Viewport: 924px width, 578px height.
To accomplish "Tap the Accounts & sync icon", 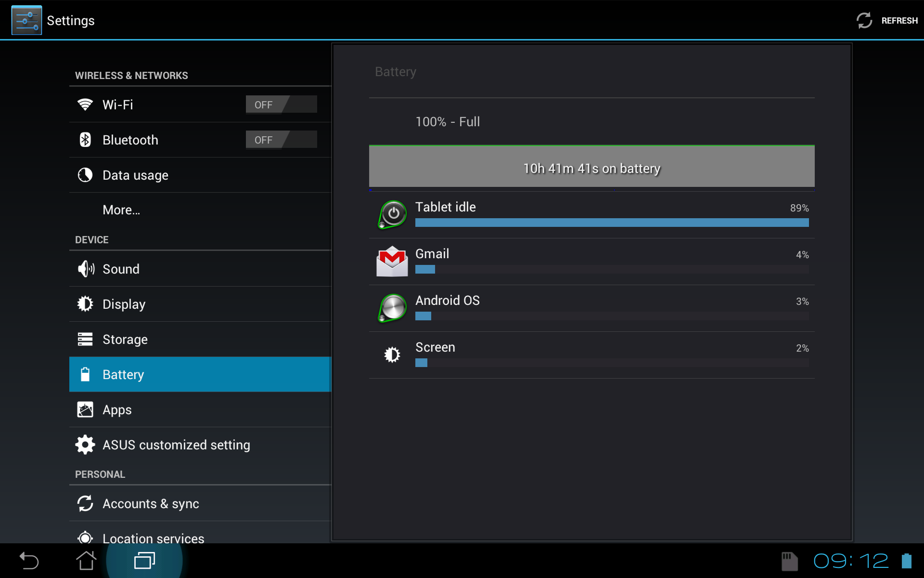I will point(85,503).
